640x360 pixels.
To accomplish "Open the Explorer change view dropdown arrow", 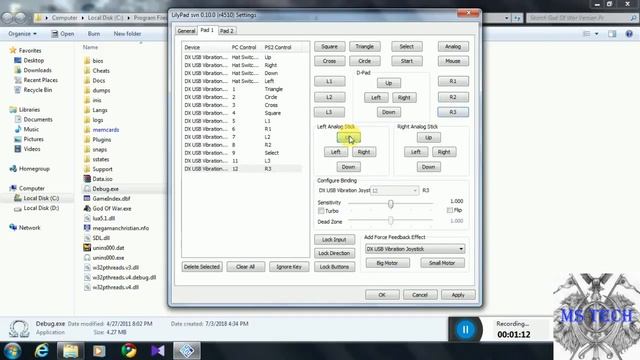I will tap(597, 34).
